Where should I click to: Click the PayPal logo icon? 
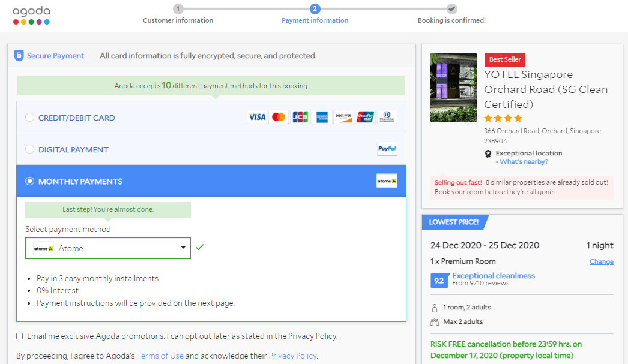387,149
